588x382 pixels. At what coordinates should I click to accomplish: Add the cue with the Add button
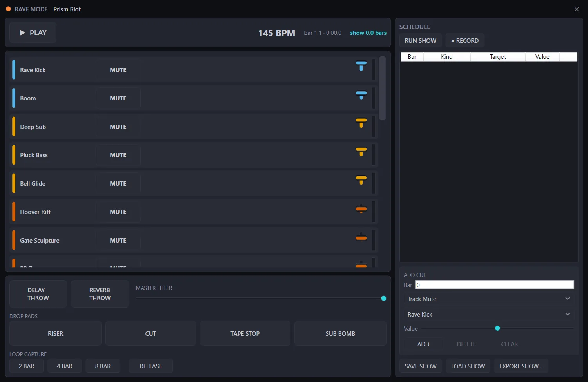(423, 344)
